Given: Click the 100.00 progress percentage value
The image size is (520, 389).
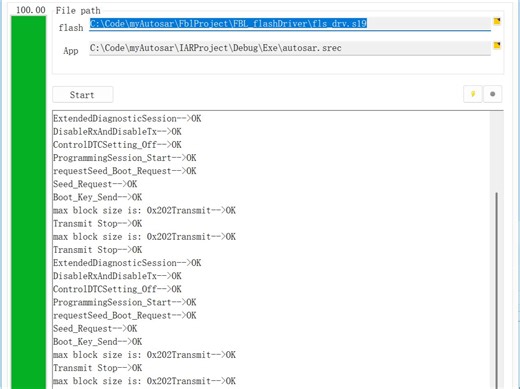Looking at the screenshot, I should click(x=31, y=10).
